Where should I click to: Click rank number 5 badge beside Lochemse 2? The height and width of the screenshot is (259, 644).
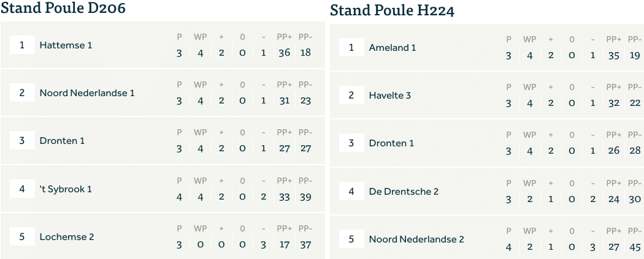(x=22, y=236)
